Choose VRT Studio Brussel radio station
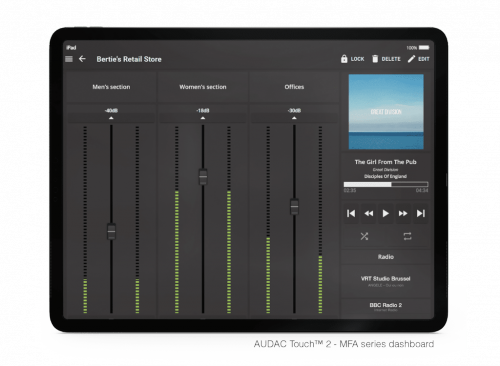 [x=386, y=281]
